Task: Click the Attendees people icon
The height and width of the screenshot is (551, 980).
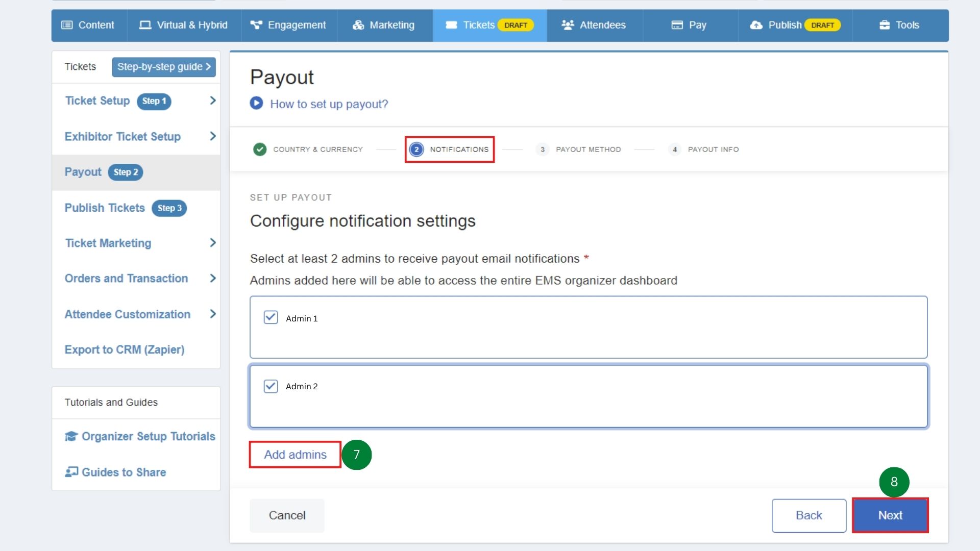Action: [568, 25]
